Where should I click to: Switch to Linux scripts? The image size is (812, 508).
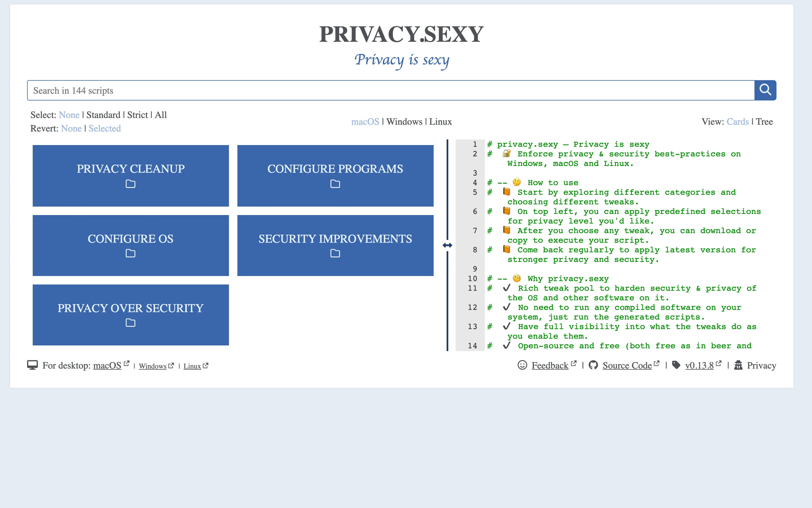(441, 122)
